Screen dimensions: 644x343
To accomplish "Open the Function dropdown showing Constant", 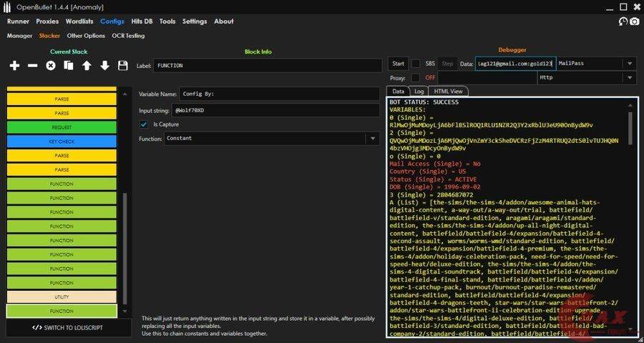I will [x=272, y=139].
